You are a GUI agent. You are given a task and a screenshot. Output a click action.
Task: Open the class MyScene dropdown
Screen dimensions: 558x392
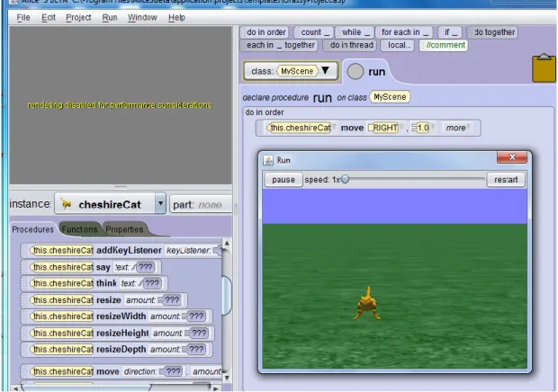pyautogui.click(x=325, y=70)
